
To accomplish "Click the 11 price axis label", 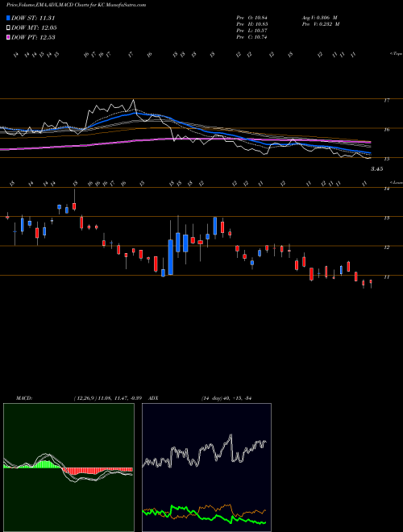I will 386,277.
